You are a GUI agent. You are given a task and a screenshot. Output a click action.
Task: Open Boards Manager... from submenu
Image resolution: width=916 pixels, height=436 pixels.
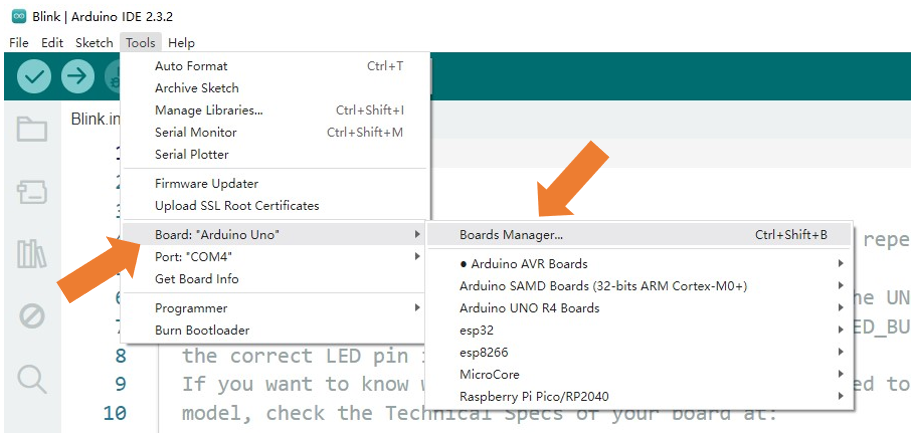tap(640, 235)
